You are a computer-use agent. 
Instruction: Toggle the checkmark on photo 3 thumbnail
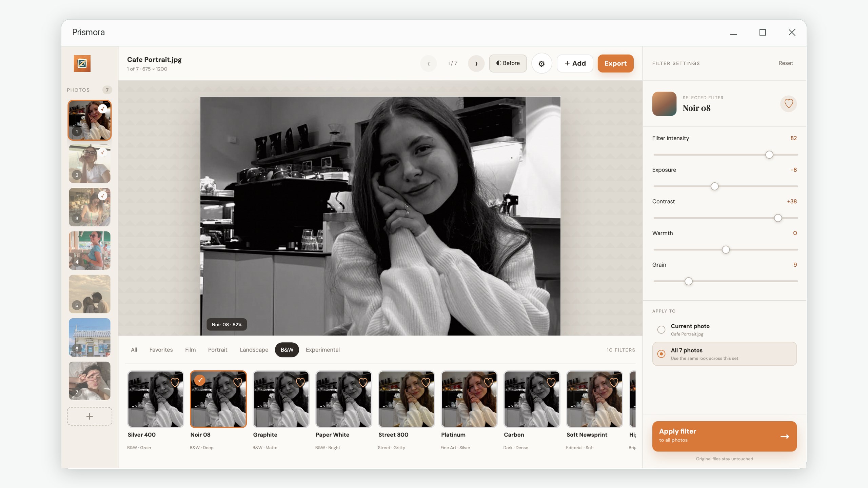103,196
